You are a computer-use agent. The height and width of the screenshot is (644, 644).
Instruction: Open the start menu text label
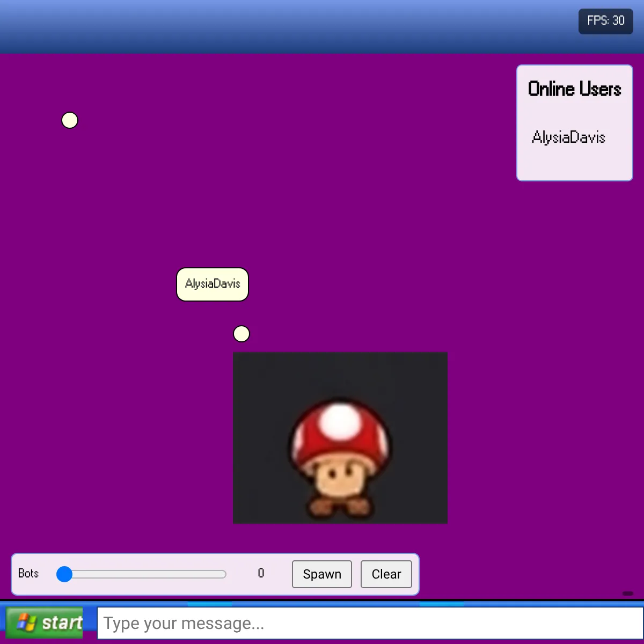click(62, 623)
